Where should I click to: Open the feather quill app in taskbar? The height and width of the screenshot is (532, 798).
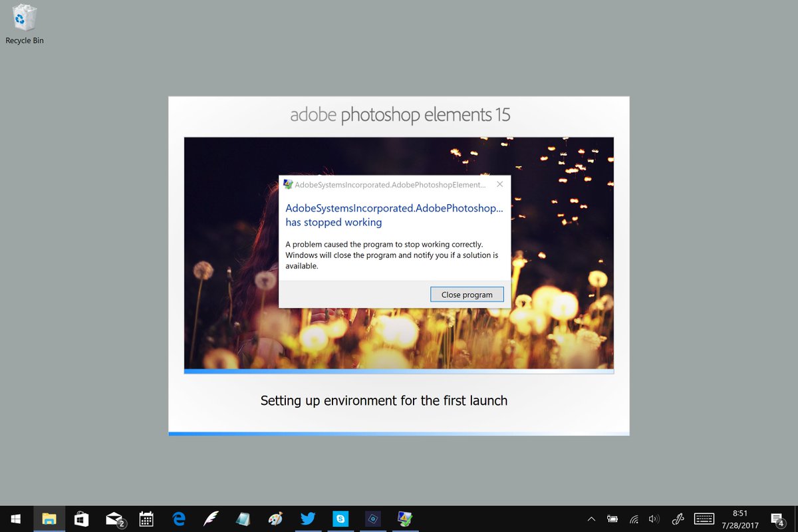click(x=211, y=519)
